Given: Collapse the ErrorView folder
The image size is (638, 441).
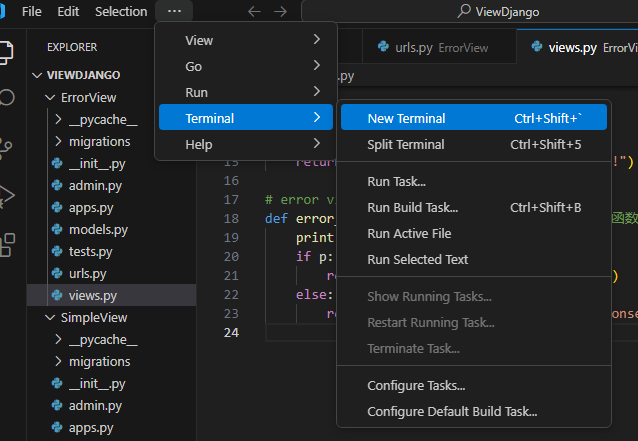Looking at the screenshot, I should 50,98.
